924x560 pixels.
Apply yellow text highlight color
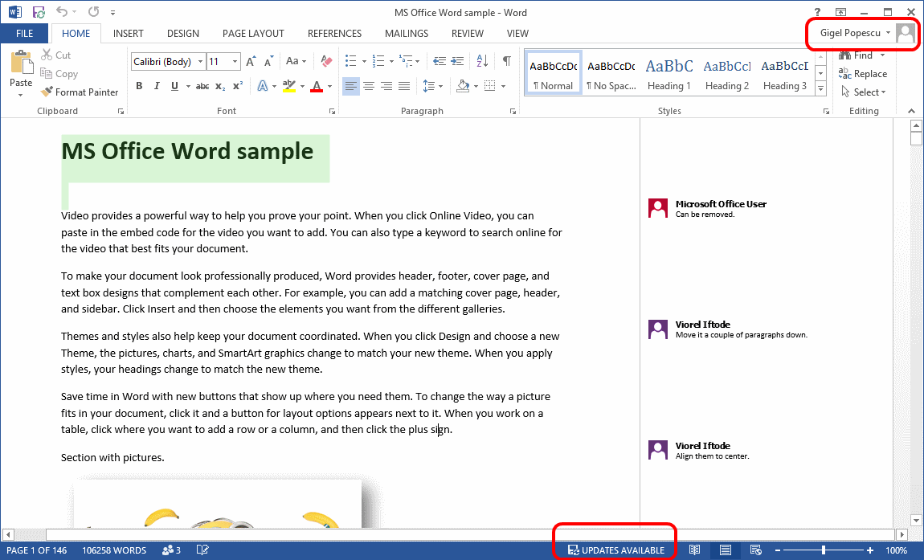(288, 86)
